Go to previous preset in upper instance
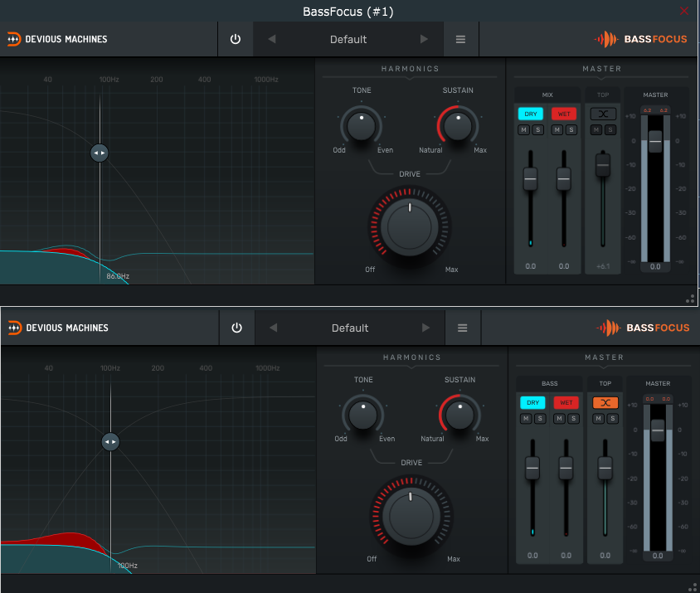 pos(272,39)
